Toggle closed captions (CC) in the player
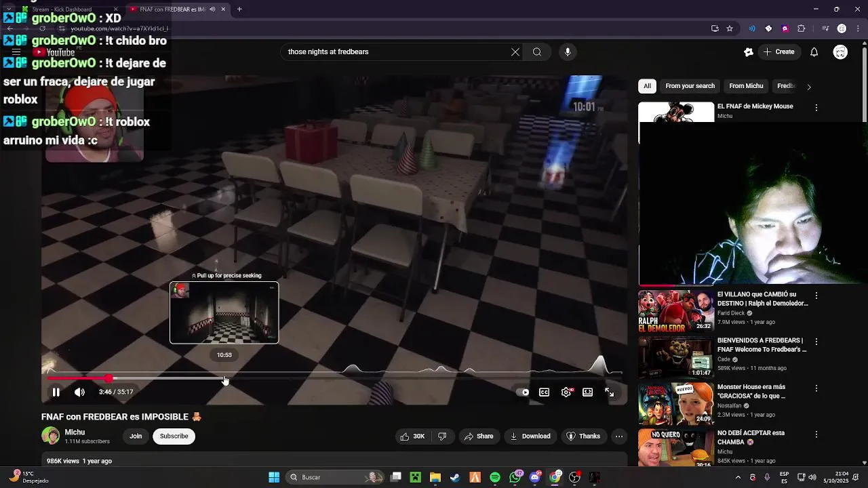 point(544,392)
